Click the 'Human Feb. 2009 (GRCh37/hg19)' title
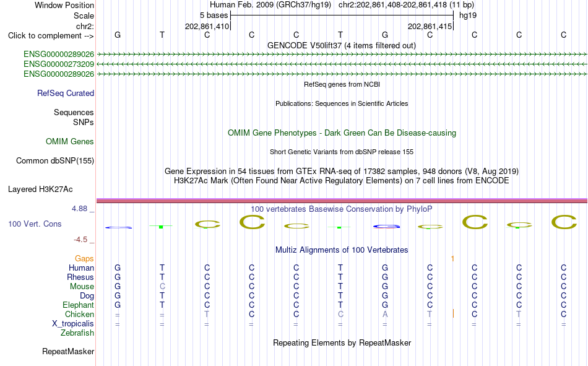588x366 pixels. pyautogui.click(x=270, y=5)
